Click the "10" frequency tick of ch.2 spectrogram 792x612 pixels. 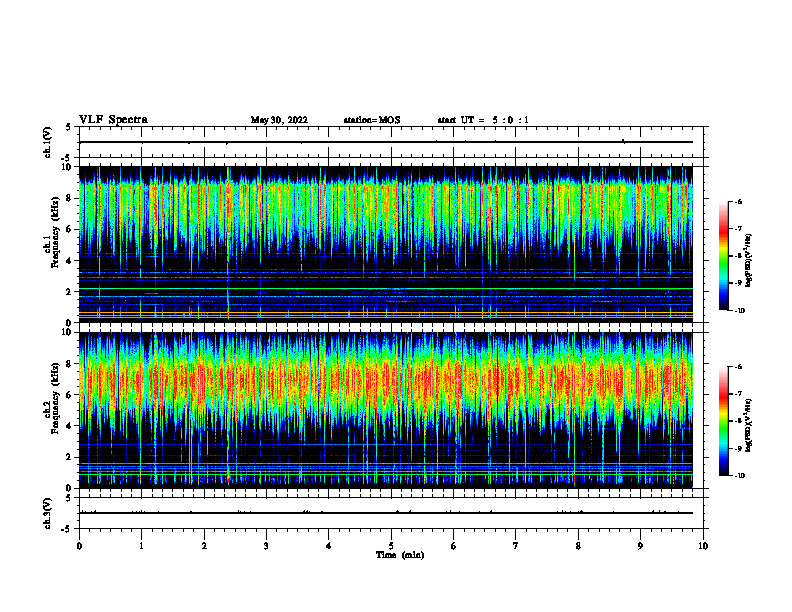[x=66, y=332]
